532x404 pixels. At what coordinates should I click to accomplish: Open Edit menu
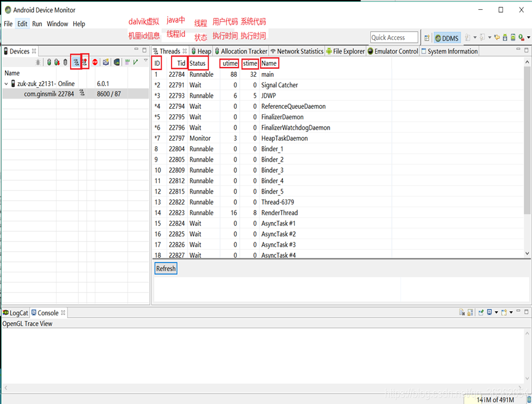pos(22,24)
